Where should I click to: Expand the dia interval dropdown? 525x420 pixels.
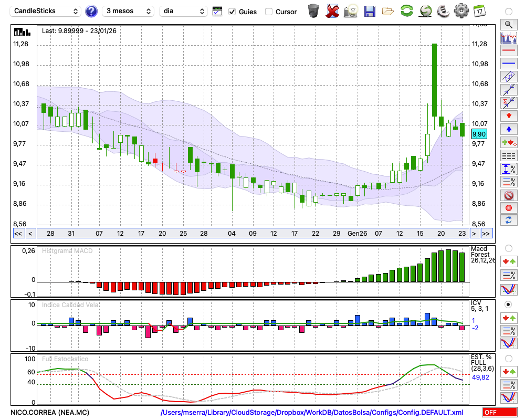183,11
